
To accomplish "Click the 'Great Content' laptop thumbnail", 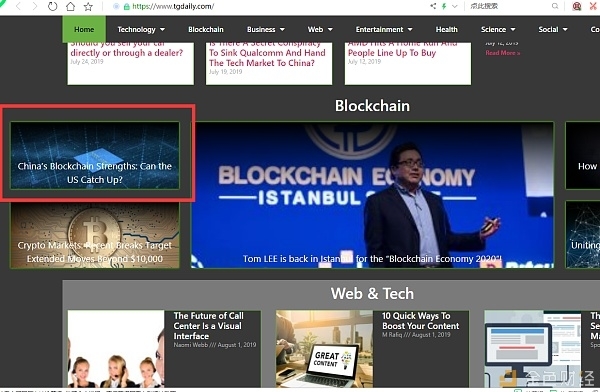I will point(324,349).
